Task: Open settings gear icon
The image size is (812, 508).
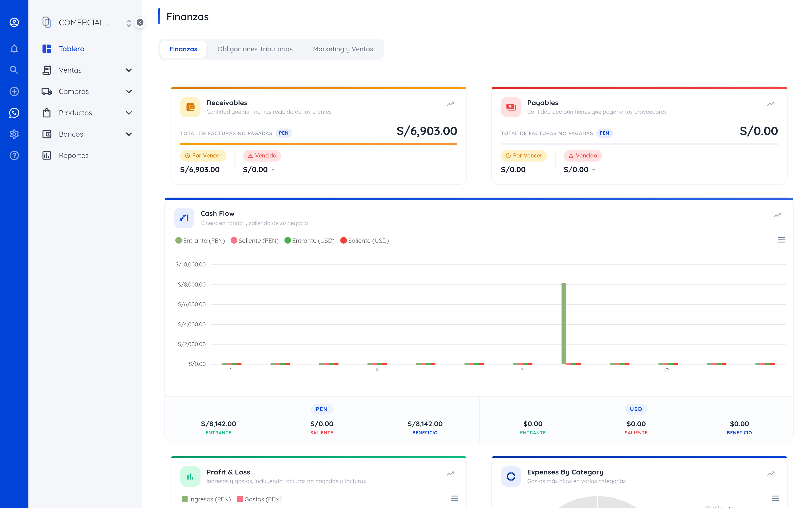Action: (x=14, y=134)
